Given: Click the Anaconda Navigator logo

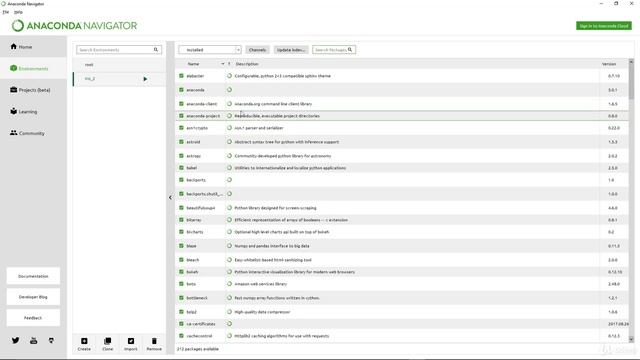Looking at the screenshot, I should (x=74, y=26).
